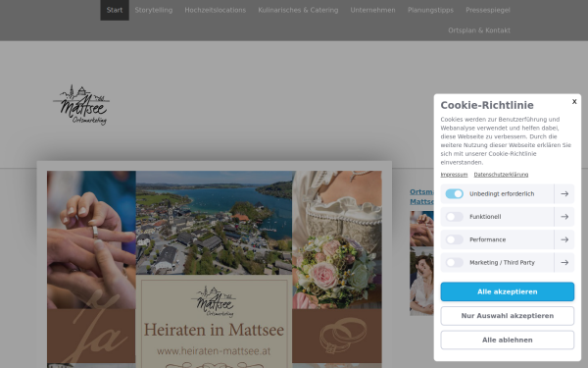Open the Datenschutzerklärung link
Screen dimensions: 588x368
pos(501,175)
